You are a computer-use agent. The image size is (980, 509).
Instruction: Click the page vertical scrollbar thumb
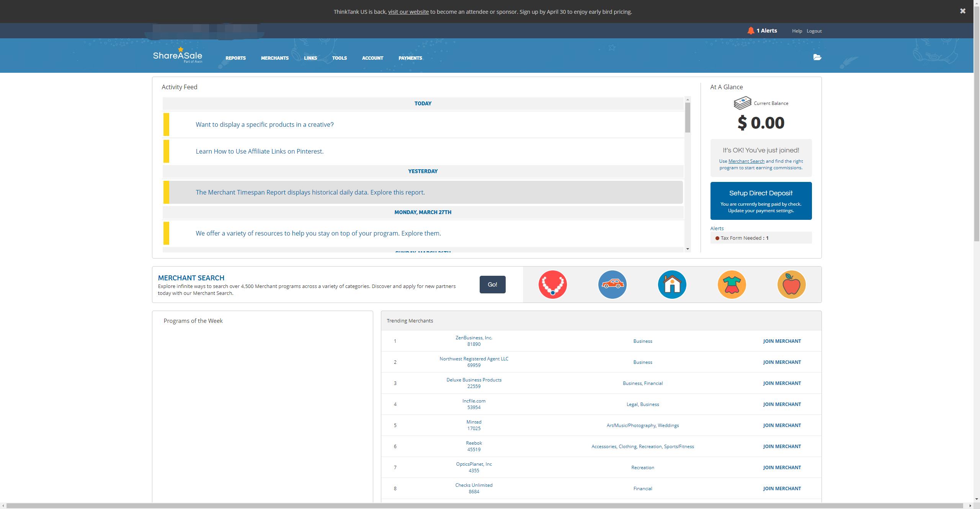pos(977,123)
